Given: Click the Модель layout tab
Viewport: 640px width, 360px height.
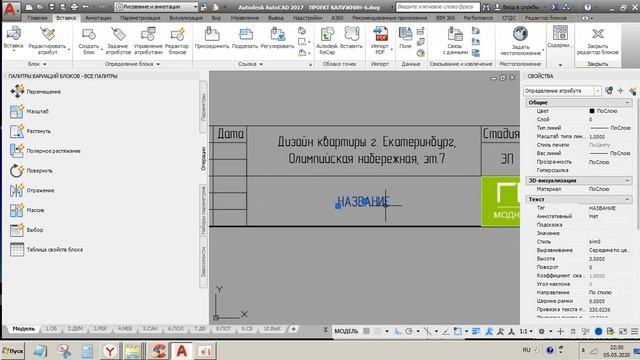Looking at the screenshot, I should (24, 329).
